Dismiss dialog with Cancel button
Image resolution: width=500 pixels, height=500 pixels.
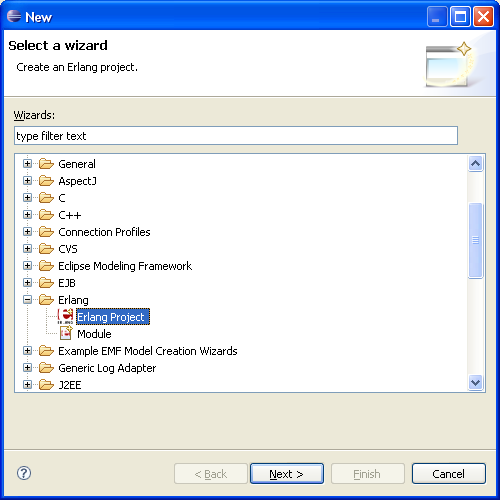tap(448, 473)
